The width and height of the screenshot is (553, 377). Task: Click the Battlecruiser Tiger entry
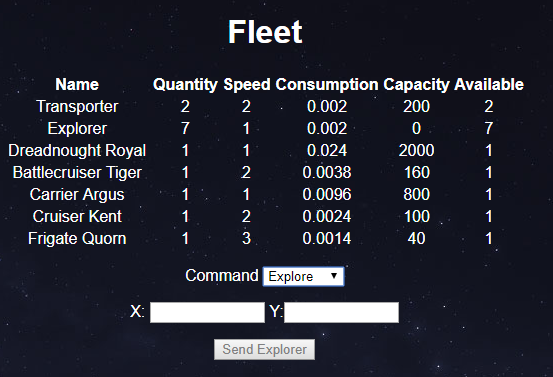coord(77,172)
